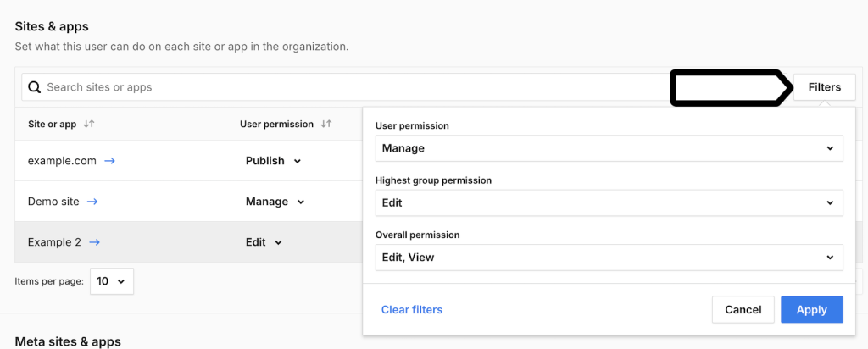This screenshot has width=868, height=349.
Task: Open the Filters panel button
Action: tap(824, 87)
